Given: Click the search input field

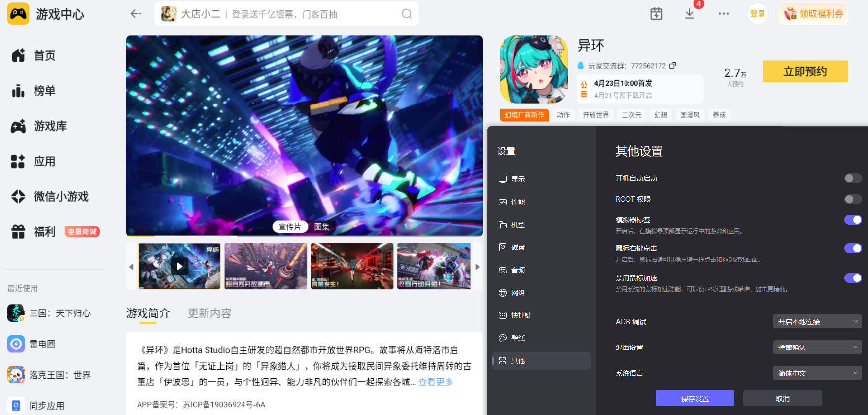Looking at the screenshot, I should click(287, 14).
